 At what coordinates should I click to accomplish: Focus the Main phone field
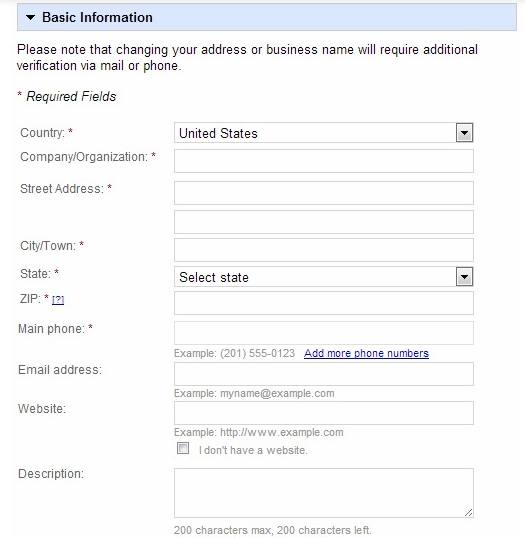[324, 333]
